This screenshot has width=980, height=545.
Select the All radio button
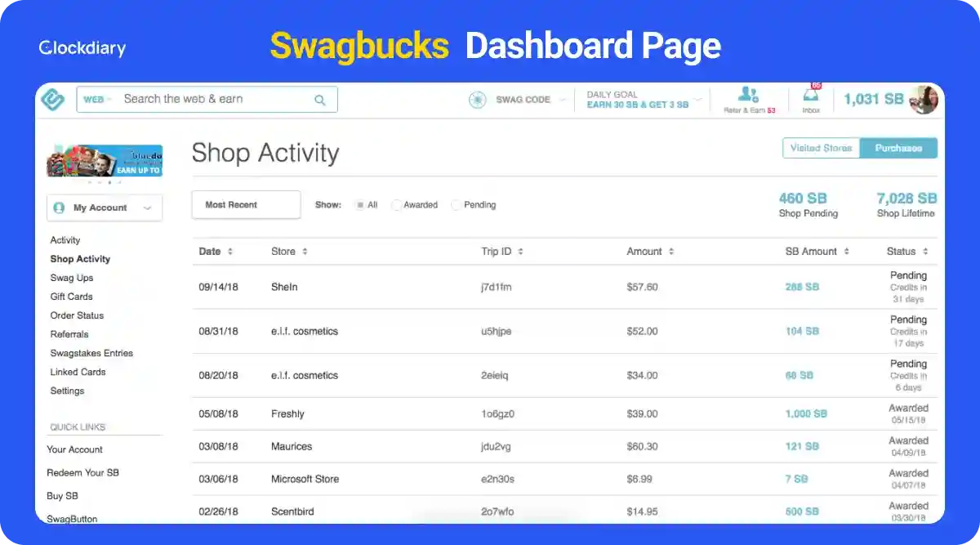(x=359, y=205)
